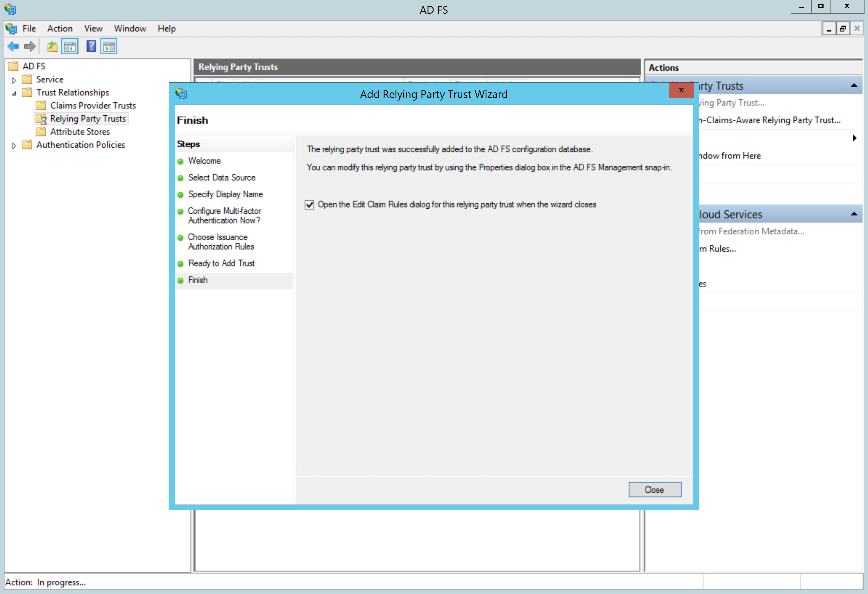Click the Ready to Add Trust step
The image size is (868, 594).
pos(221,263)
